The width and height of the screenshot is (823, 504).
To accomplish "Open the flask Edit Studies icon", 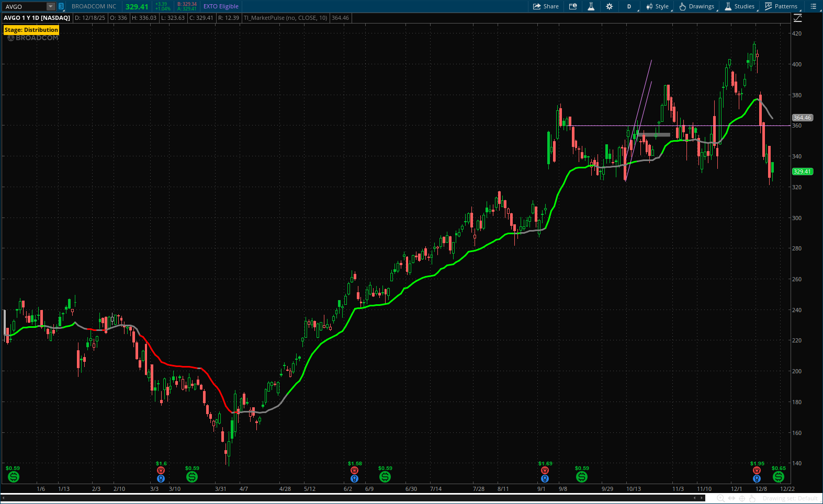I will [x=591, y=6].
